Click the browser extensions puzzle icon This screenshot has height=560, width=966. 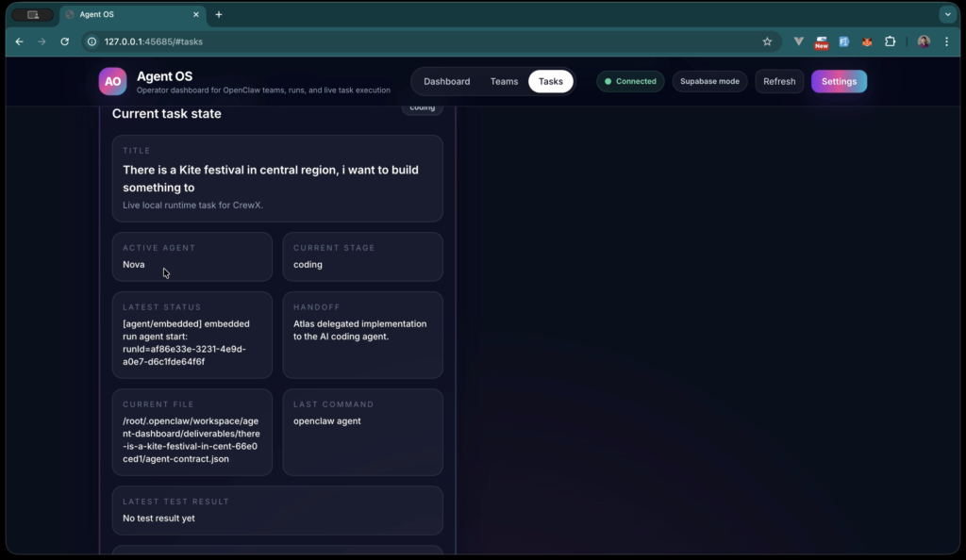click(x=890, y=41)
